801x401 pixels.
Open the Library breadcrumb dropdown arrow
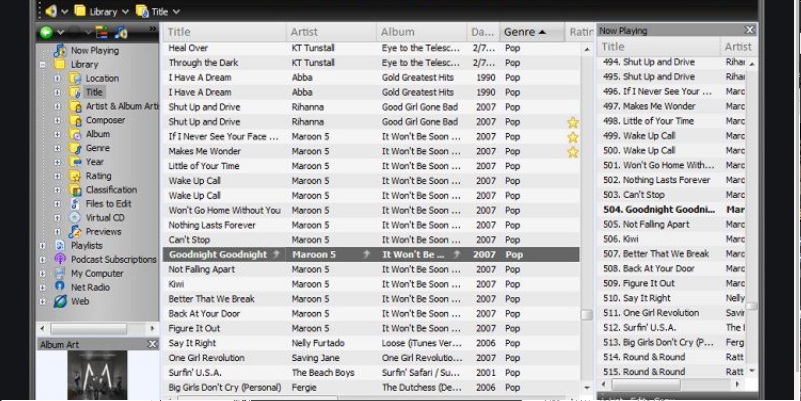pos(125,12)
